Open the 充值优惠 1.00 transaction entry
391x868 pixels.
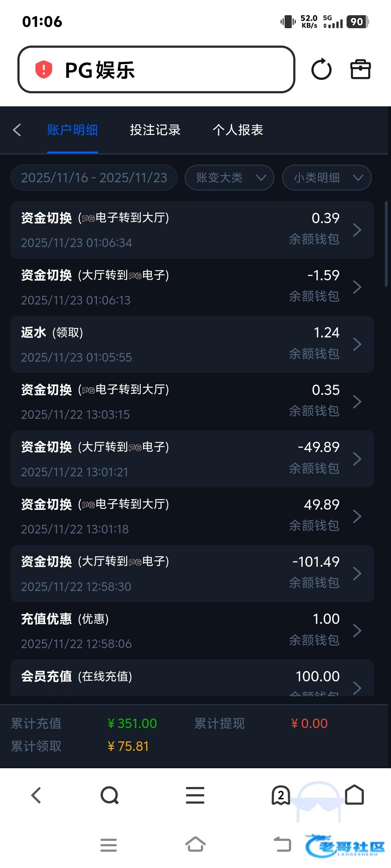[192, 631]
